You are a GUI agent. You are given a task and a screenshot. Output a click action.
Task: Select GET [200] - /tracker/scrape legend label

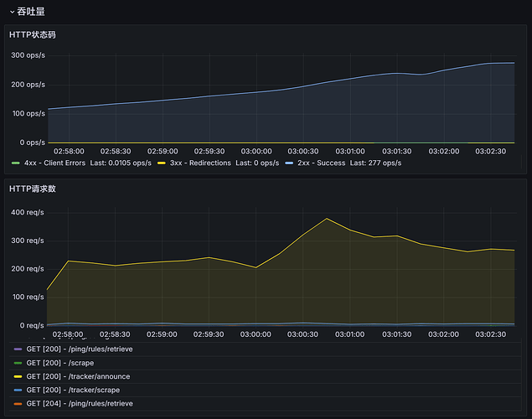pyautogui.click(x=73, y=390)
